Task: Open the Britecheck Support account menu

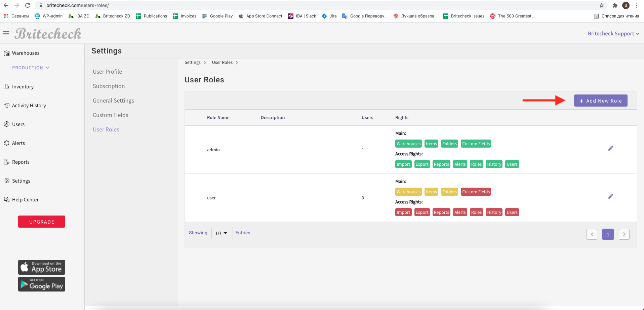Action: pos(613,34)
